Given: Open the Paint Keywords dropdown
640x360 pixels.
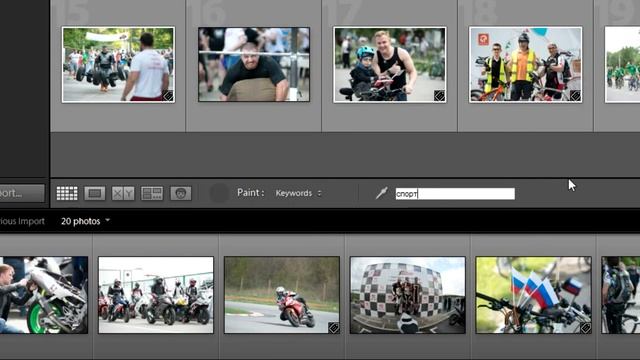Looking at the screenshot, I should pyautogui.click(x=298, y=193).
